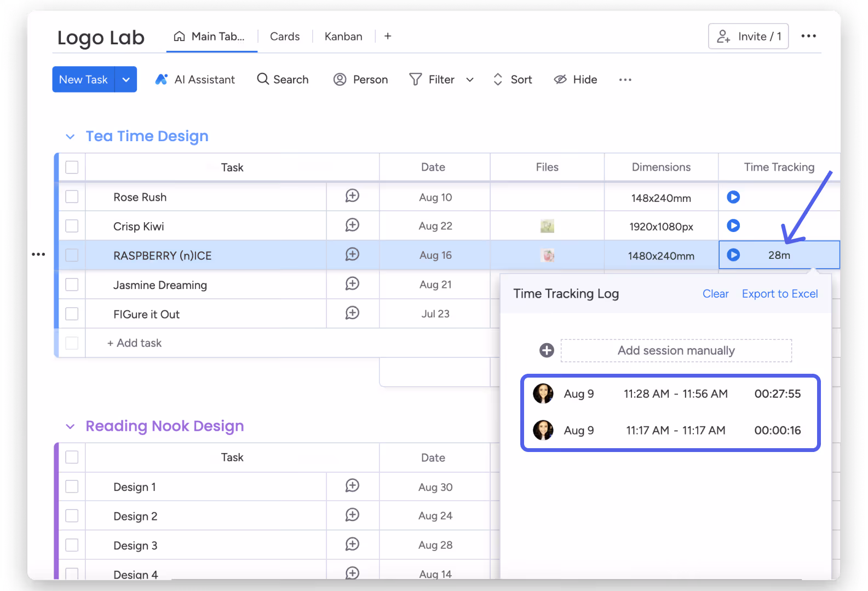
Task: Select all tasks in Reading Nook Design
Action: (72, 457)
